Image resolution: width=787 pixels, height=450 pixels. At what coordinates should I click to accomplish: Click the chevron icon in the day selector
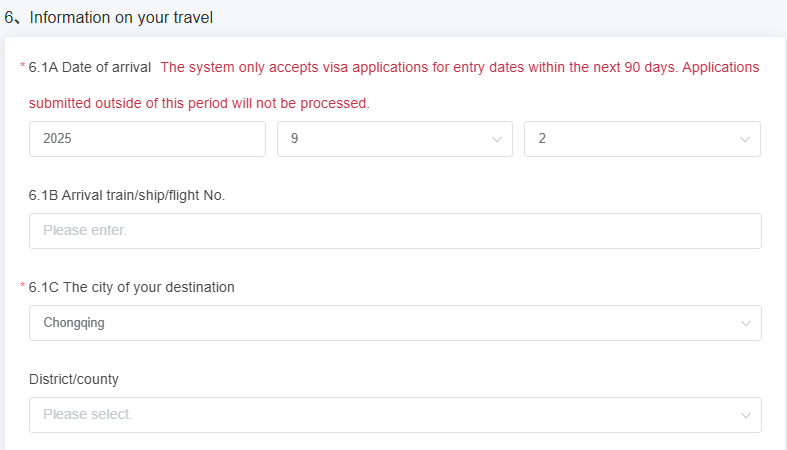(x=744, y=140)
